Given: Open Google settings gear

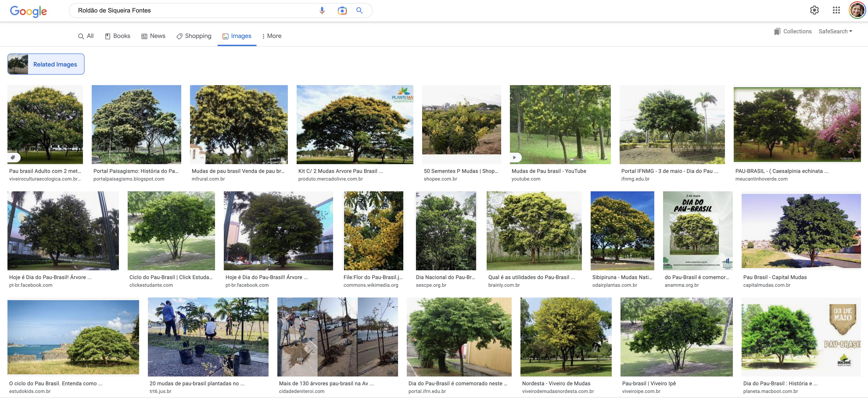Looking at the screenshot, I should coord(814,10).
